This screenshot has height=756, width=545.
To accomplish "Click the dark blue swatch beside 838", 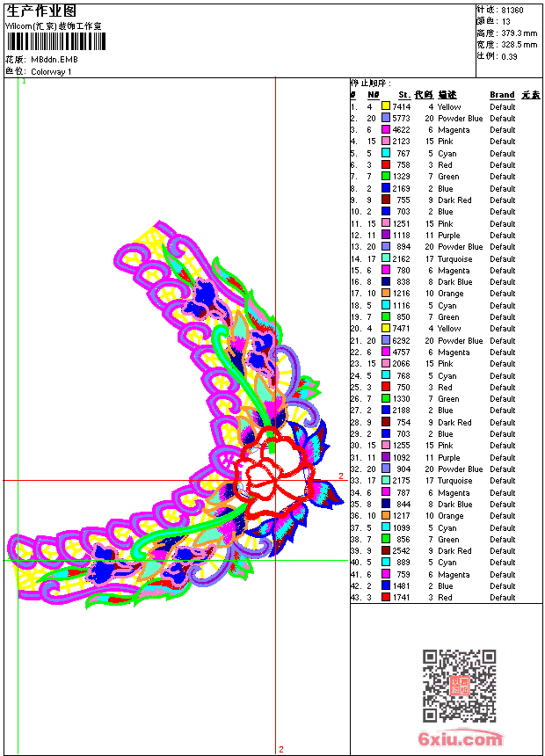I will tap(386, 281).
